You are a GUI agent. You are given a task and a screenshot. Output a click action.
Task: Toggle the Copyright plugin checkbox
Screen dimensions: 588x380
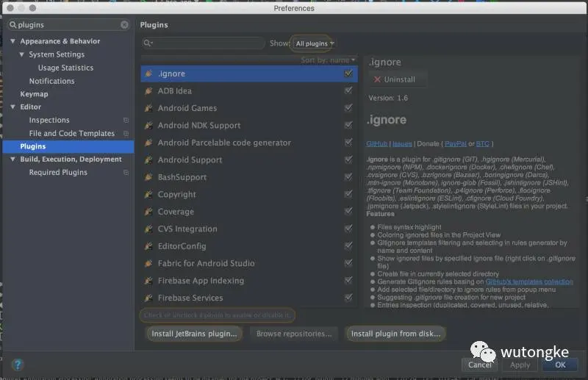(x=348, y=194)
